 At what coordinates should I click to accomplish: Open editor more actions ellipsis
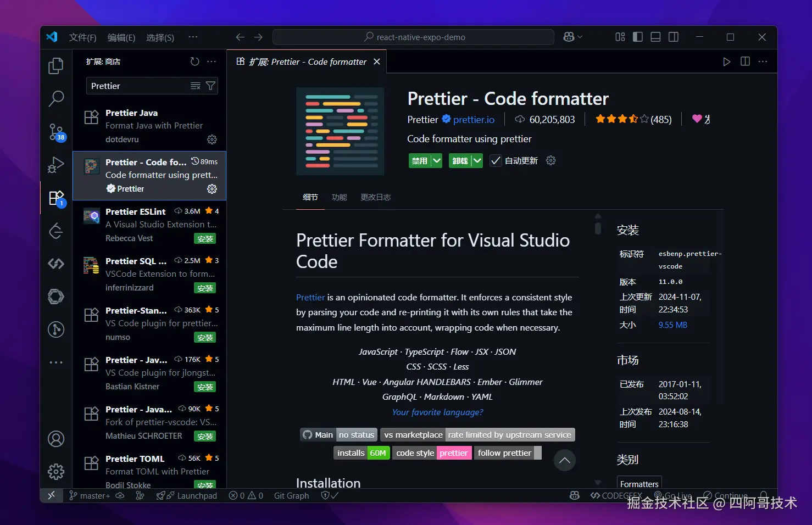pyautogui.click(x=763, y=62)
